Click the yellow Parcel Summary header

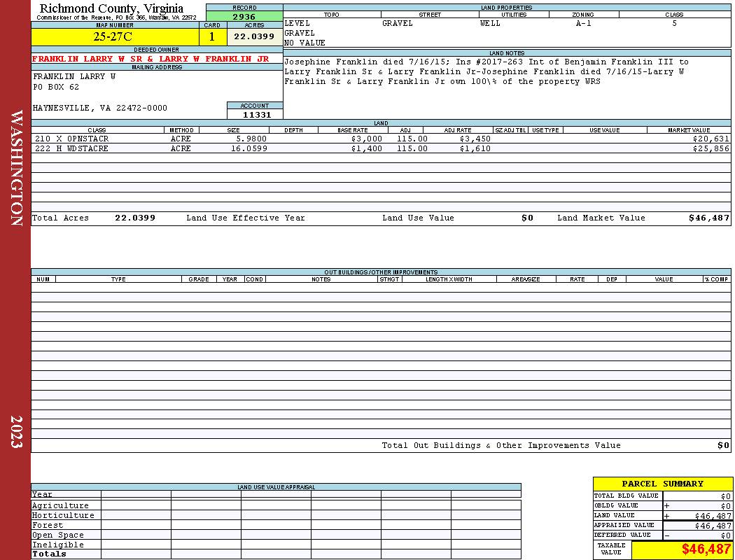coord(662,484)
